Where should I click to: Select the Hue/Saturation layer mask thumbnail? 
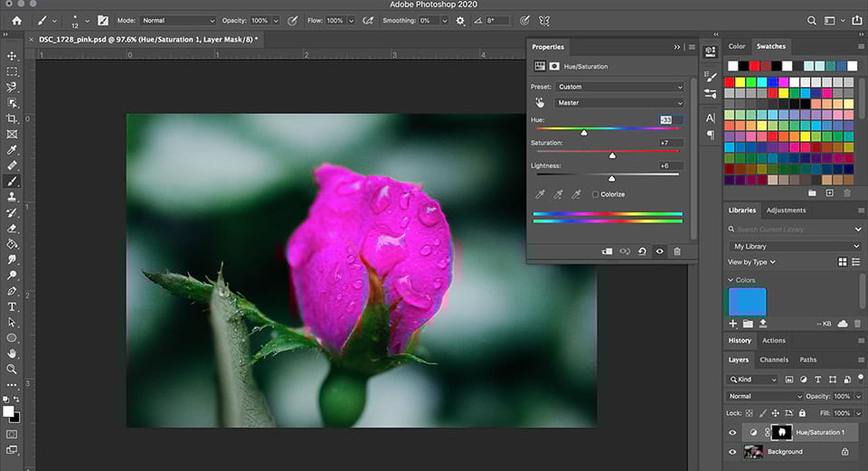(781, 432)
